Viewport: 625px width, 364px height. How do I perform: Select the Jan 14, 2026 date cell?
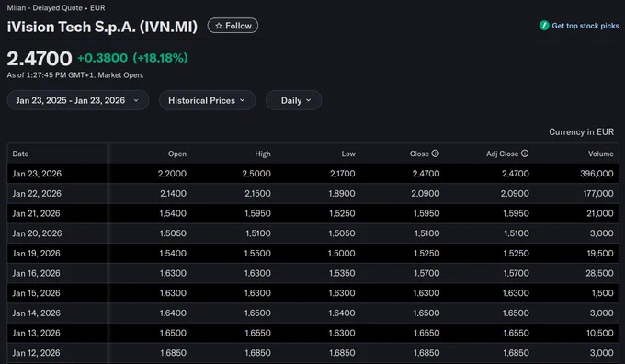coord(36,313)
